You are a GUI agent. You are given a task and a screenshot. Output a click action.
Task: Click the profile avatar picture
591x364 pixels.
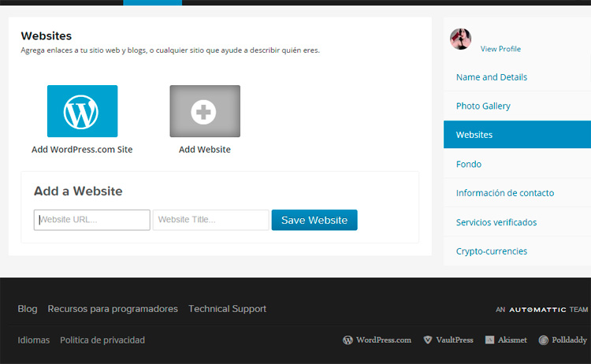(x=460, y=39)
